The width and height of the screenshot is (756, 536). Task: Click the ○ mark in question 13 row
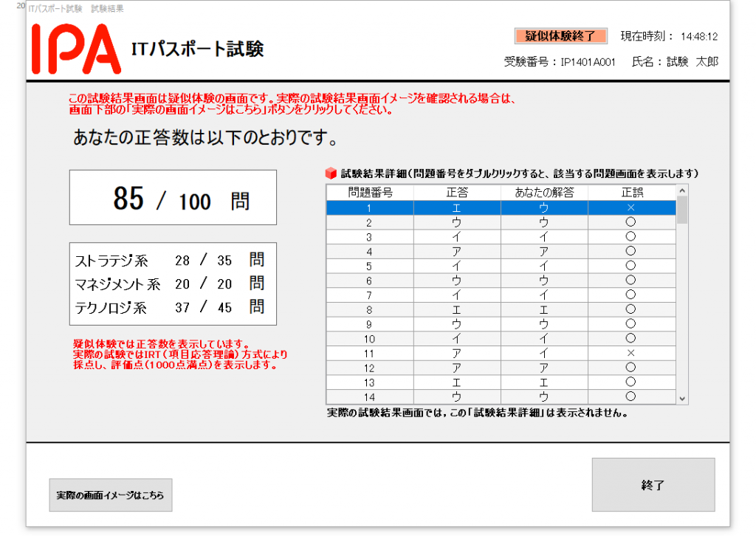pyautogui.click(x=630, y=382)
